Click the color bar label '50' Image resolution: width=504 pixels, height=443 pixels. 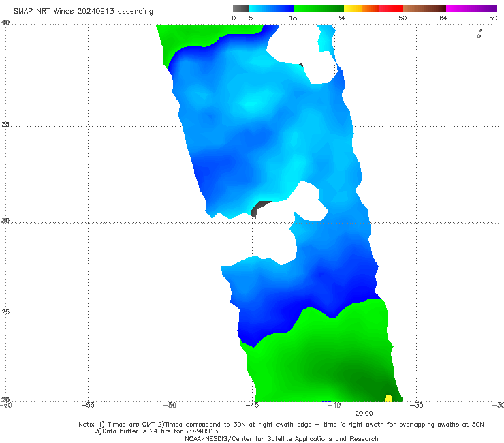coord(403,18)
